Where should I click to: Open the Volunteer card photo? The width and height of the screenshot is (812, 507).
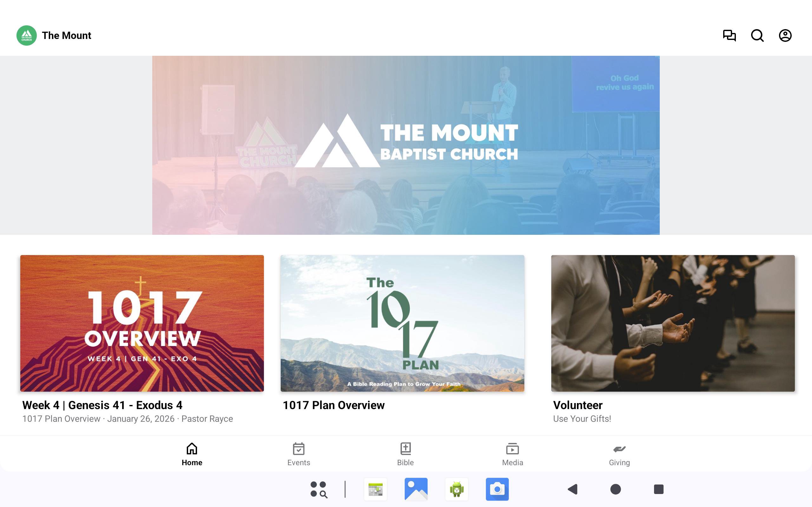(673, 323)
